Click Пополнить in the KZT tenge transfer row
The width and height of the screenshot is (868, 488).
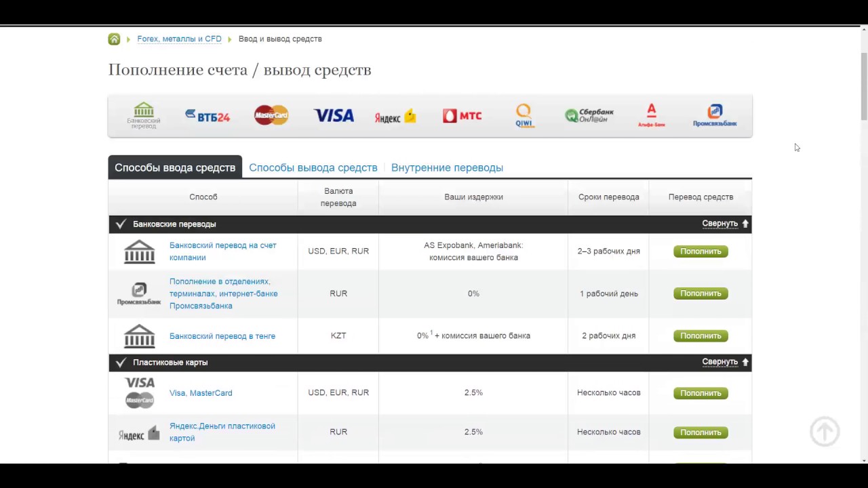[x=701, y=336]
